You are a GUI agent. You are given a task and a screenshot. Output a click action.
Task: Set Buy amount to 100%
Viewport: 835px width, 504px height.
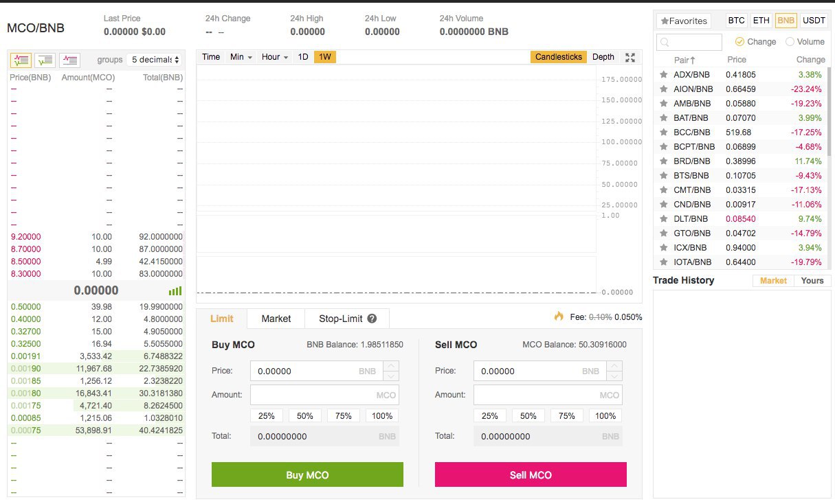[x=382, y=415]
